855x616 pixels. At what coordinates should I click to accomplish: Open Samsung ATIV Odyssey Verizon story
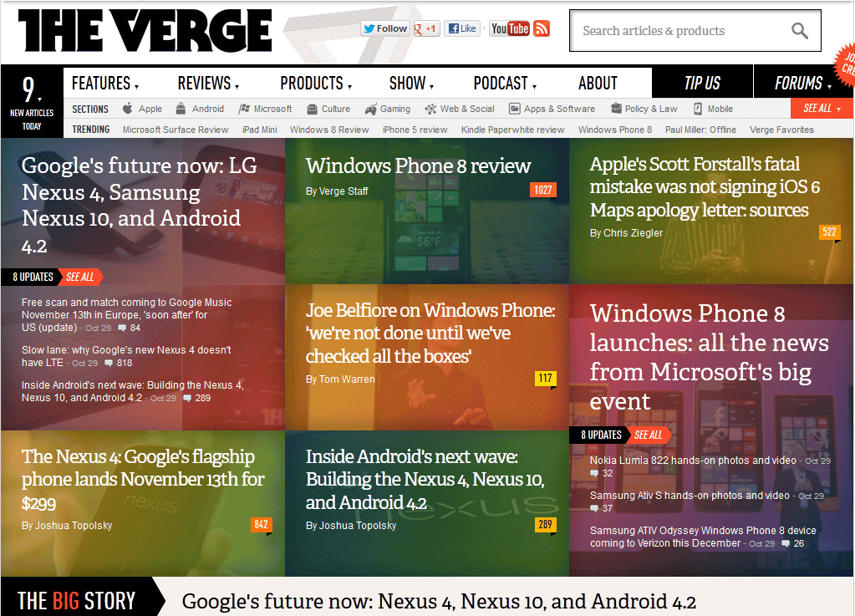point(703,537)
